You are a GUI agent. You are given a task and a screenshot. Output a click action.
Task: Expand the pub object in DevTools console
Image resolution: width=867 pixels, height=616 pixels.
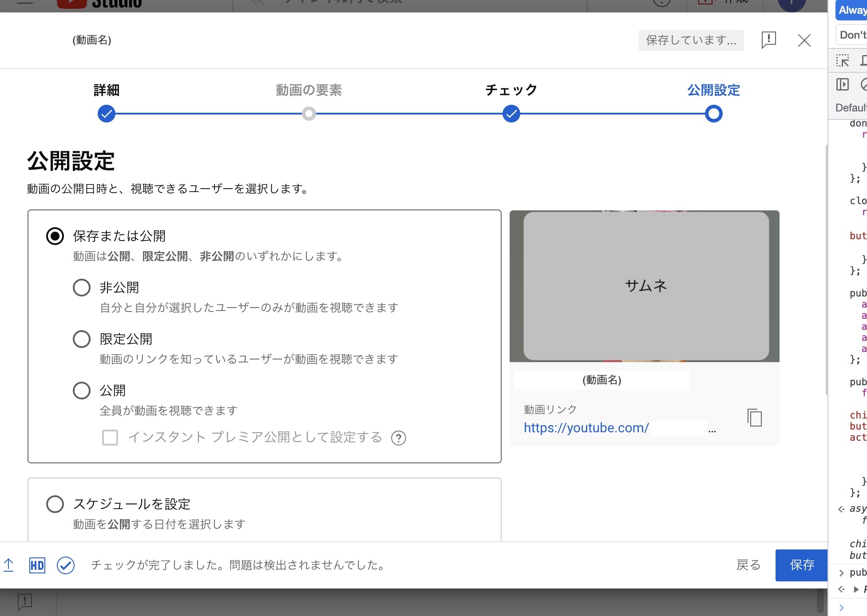tap(841, 573)
